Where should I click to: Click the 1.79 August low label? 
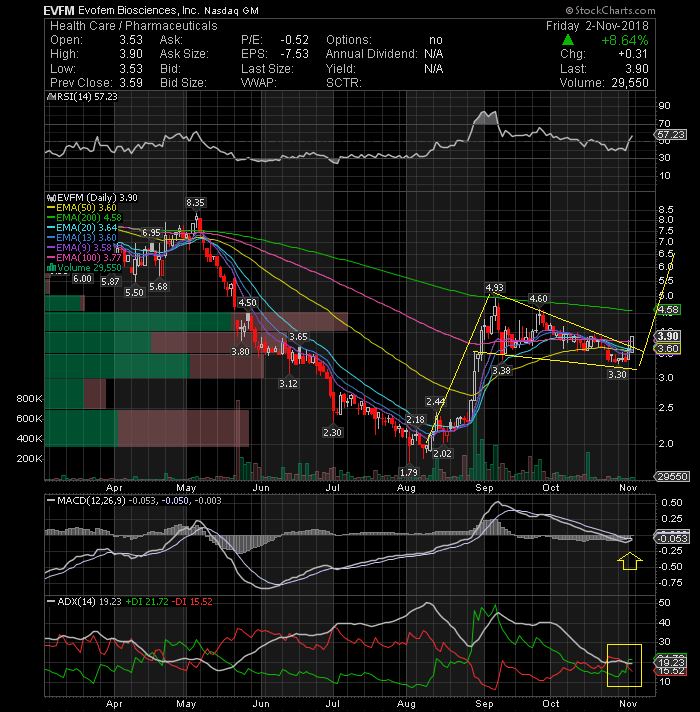click(x=409, y=472)
